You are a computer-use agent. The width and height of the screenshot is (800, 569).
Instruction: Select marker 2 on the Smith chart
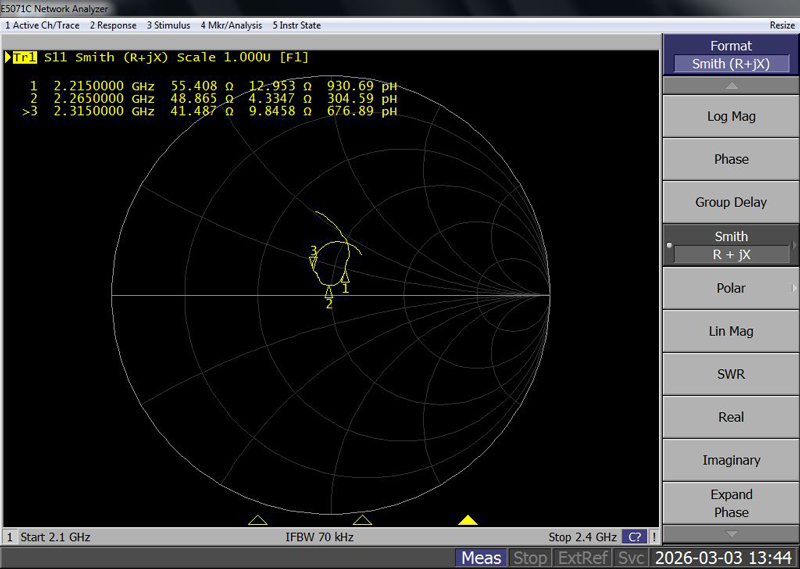point(329,291)
